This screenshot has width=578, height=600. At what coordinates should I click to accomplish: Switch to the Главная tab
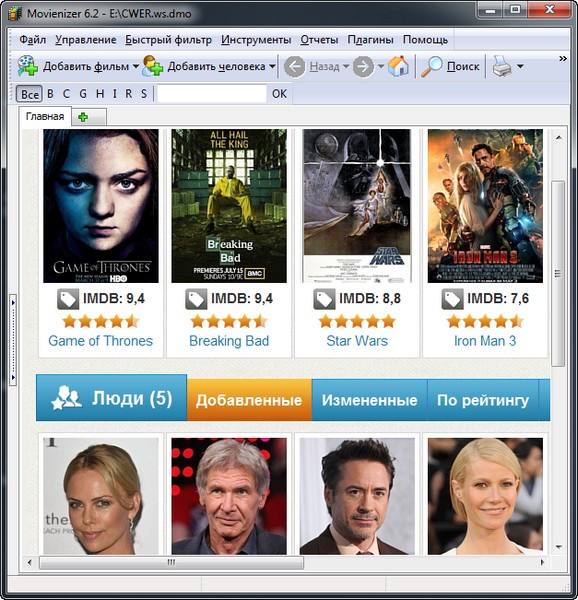45,117
